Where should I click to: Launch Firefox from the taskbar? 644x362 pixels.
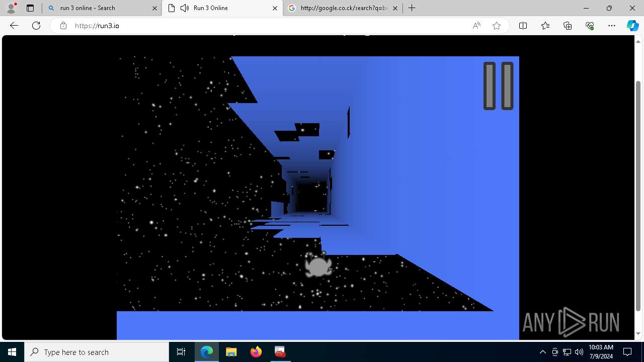[256, 352]
